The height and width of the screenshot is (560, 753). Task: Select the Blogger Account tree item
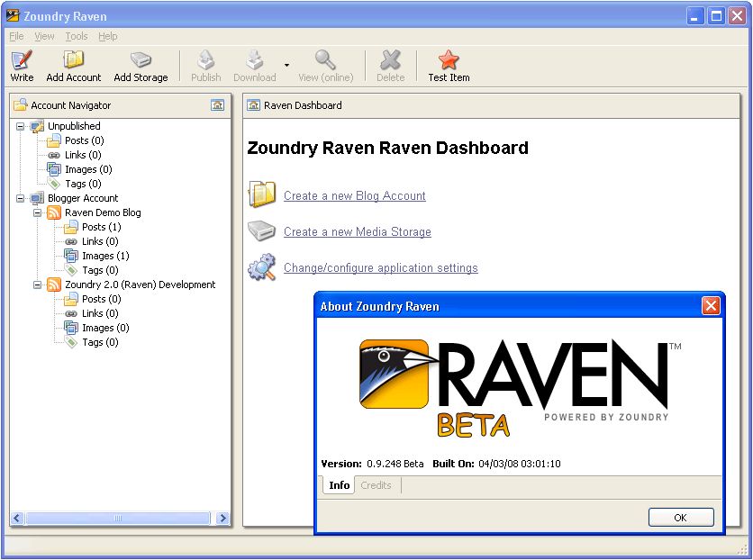pos(82,197)
